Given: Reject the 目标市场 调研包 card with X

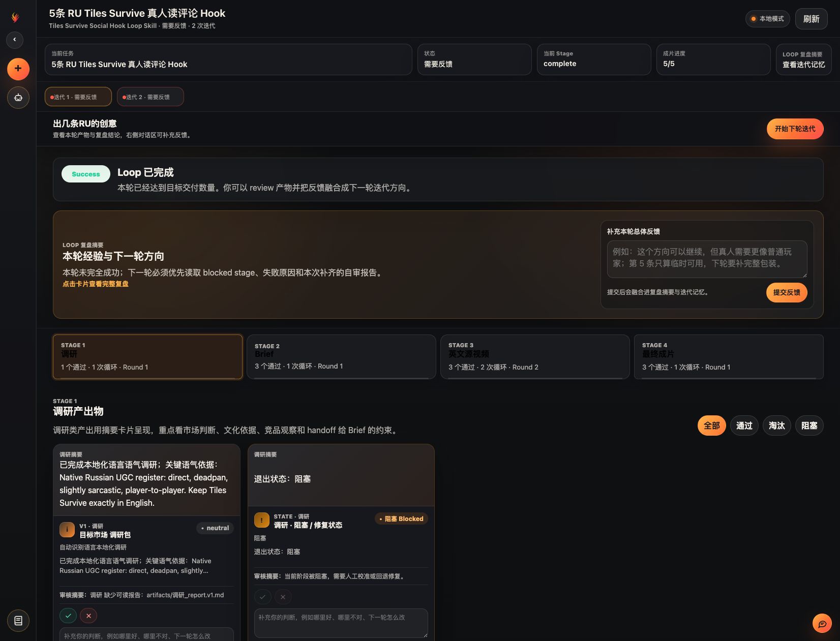Looking at the screenshot, I should [x=88, y=616].
